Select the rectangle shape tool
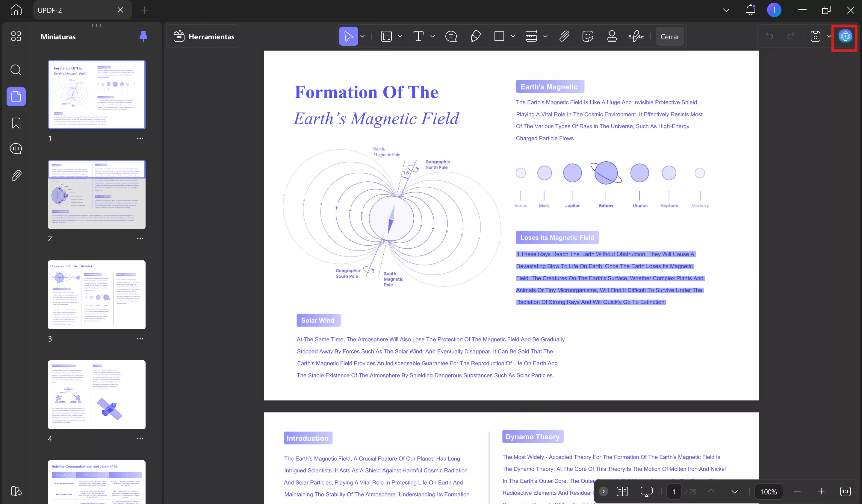 click(x=499, y=36)
